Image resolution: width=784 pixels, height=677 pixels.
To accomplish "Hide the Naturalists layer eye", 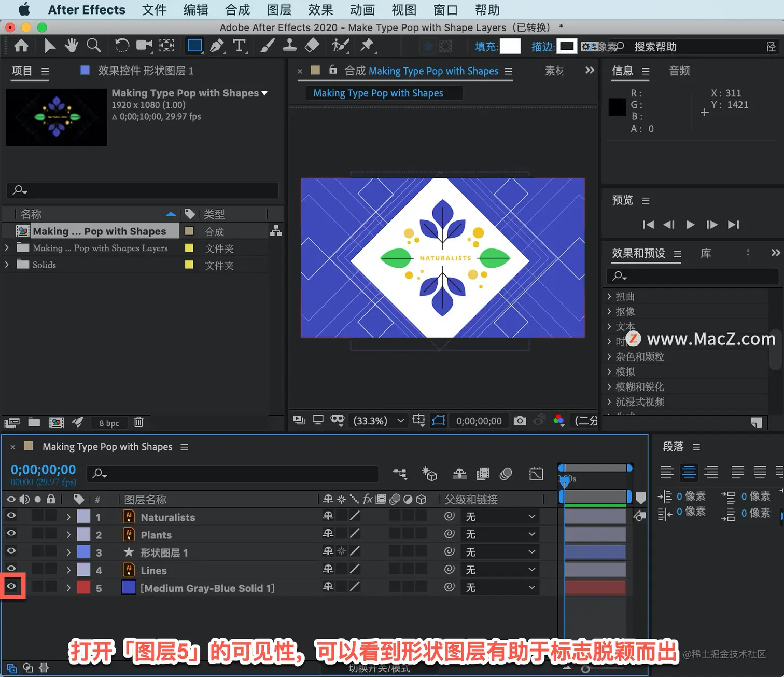I will tap(11, 516).
